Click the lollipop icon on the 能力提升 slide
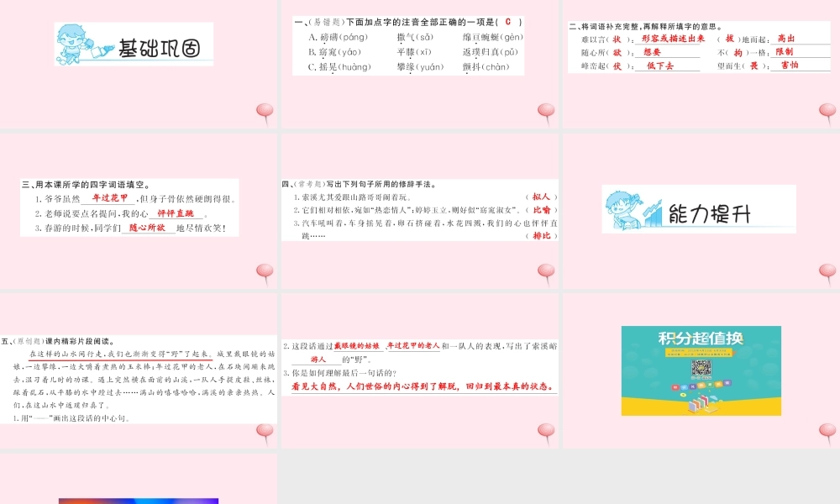Screen dimensions: 840x504 [827, 274]
